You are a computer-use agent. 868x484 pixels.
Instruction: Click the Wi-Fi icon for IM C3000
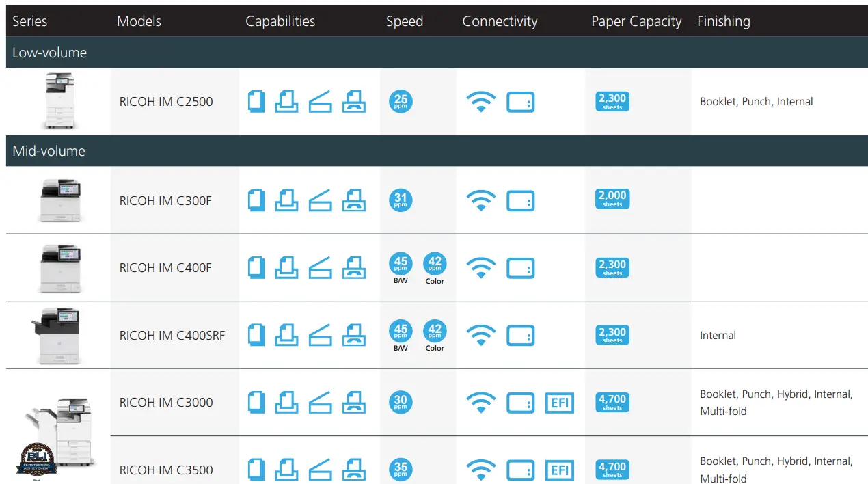pyautogui.click(x=481, y=403)
